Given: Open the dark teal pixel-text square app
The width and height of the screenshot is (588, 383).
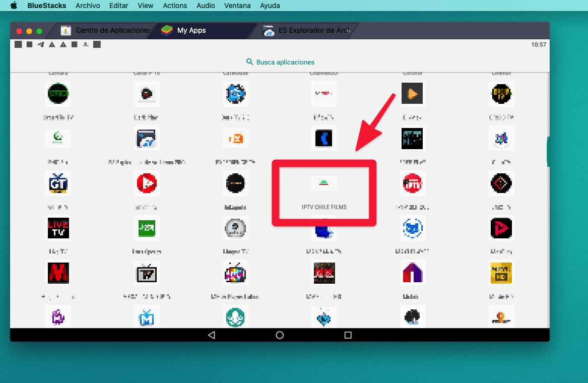Looking at the screenshot, I should click(x=412, y=139).
